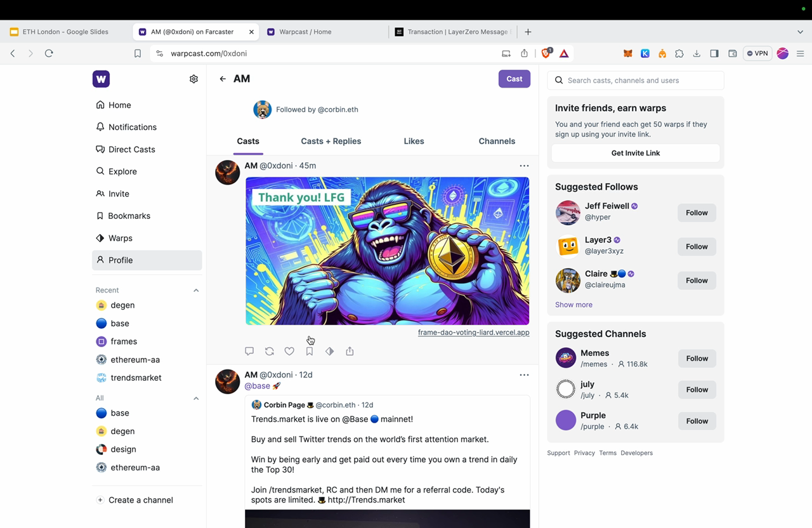Image resolution: width=812 pixels, height=528 pixels.
Task: Bookmark the Thank you LFG cast
Action: click(x=310, y=351)
